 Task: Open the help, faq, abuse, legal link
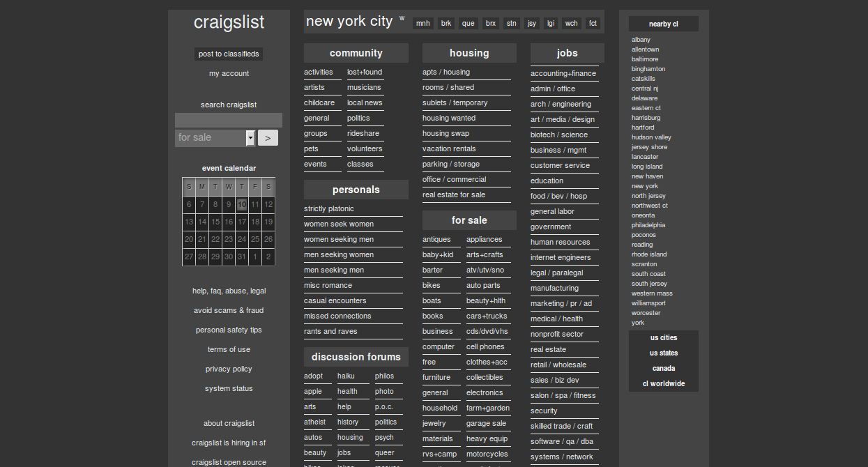click(229, 291)
